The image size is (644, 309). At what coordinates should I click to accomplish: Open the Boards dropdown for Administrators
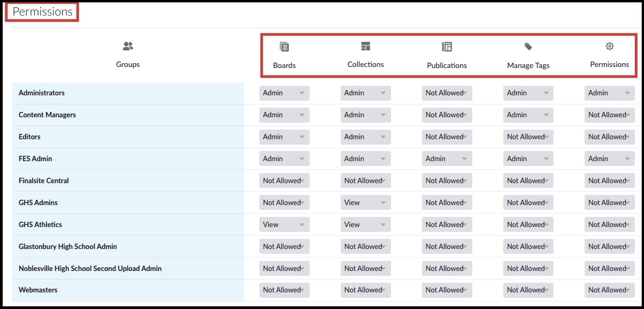coord(284,93)
